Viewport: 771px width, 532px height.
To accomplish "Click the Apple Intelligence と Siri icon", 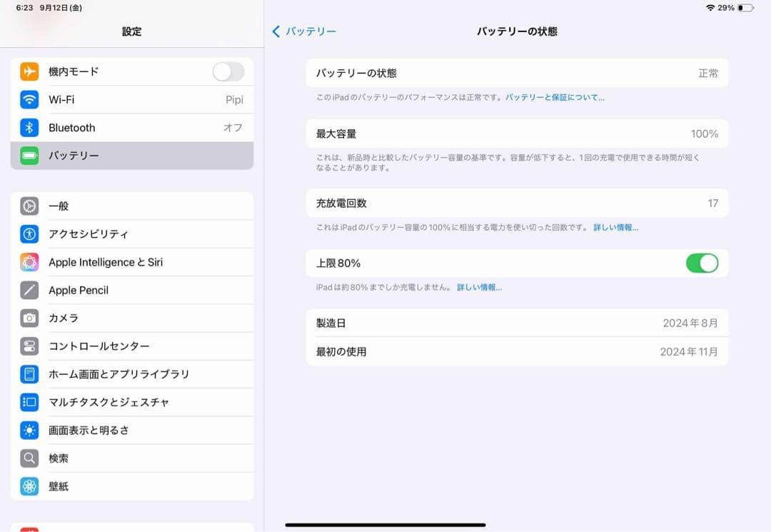I will [29, 262].
